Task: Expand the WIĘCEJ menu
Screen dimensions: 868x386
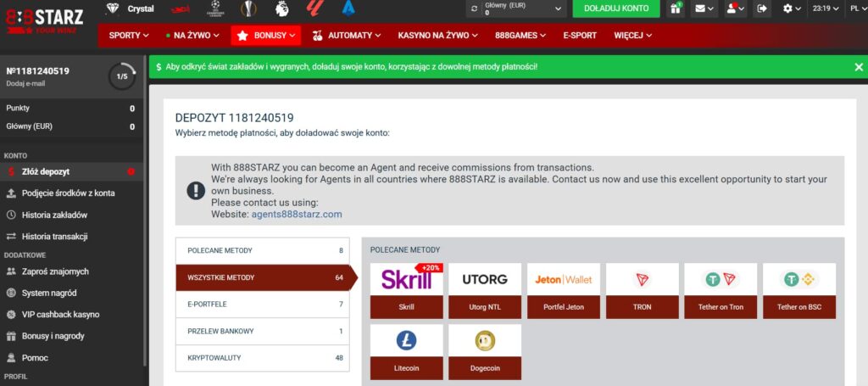Action: click(632, 35)
